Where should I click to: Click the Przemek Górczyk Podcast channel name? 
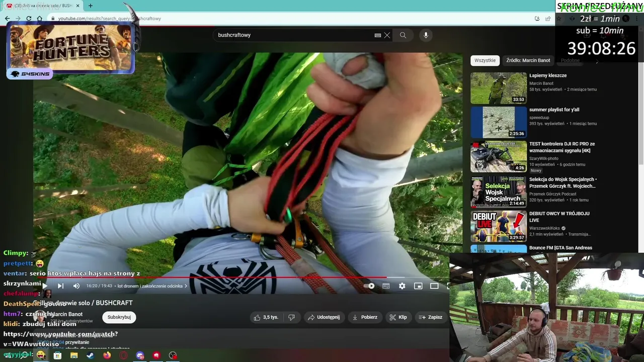coord(552,194)
